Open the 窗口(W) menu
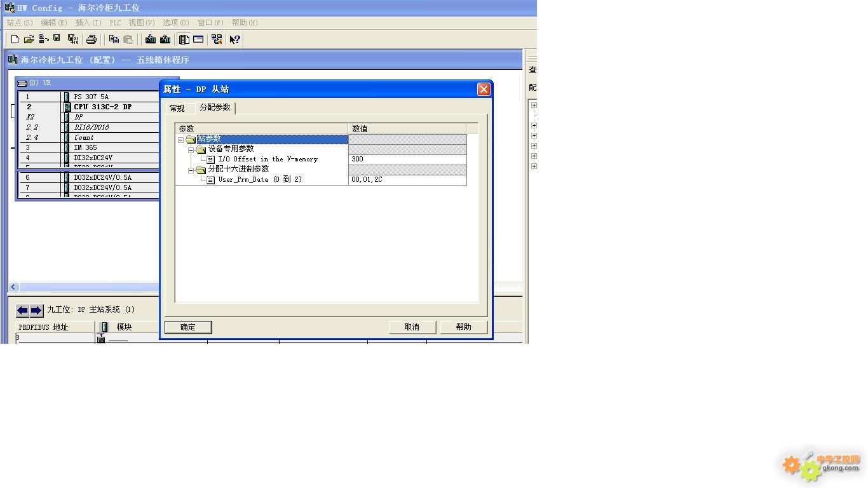This screenshot has height=488, width=868. (x=210, y=22)
